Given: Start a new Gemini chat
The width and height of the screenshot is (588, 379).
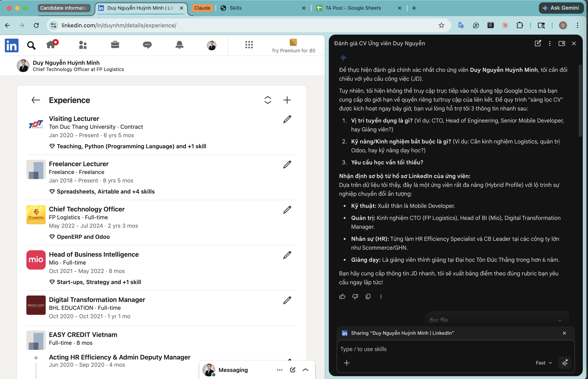Looking at the screenshot, I should pyautogui.click(x=538, y=43).
